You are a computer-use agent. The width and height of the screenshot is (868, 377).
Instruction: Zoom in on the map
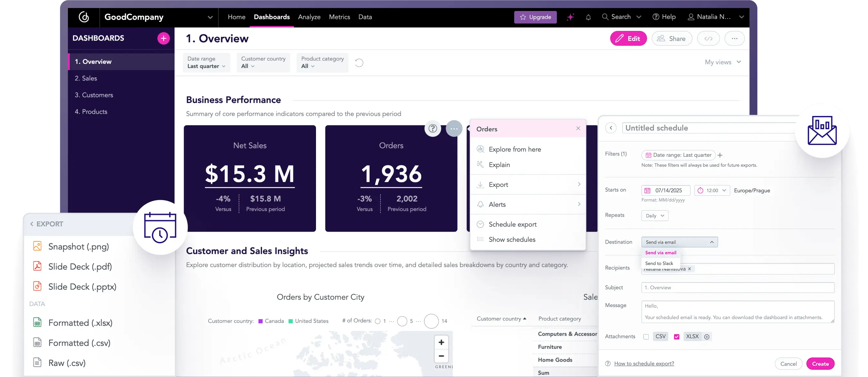(x=441, y=342)
